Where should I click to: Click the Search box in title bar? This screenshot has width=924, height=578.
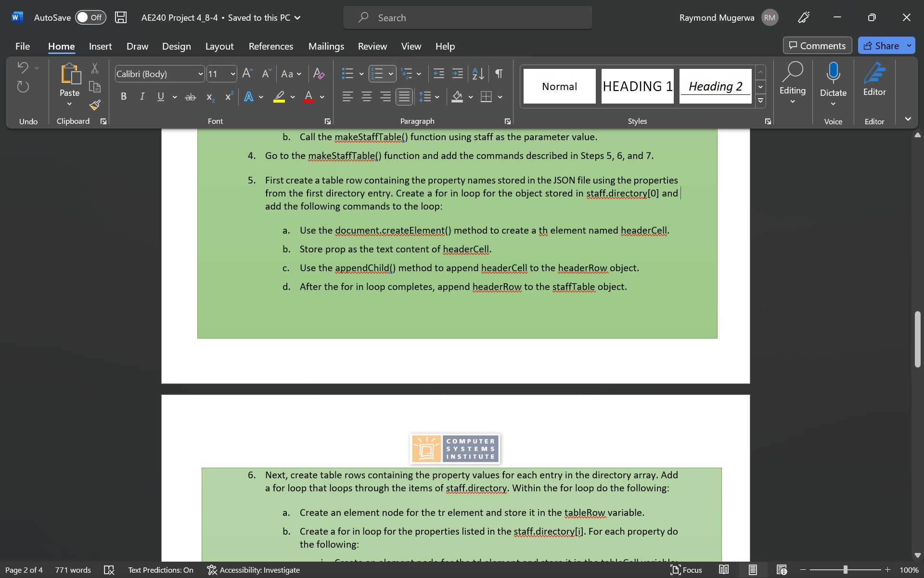(468, 17)
